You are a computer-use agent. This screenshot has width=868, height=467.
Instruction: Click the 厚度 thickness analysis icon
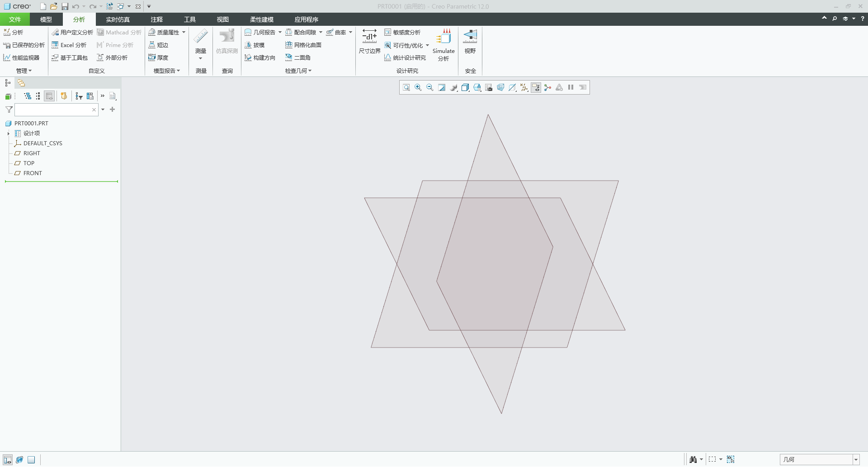tap(158, 58)
